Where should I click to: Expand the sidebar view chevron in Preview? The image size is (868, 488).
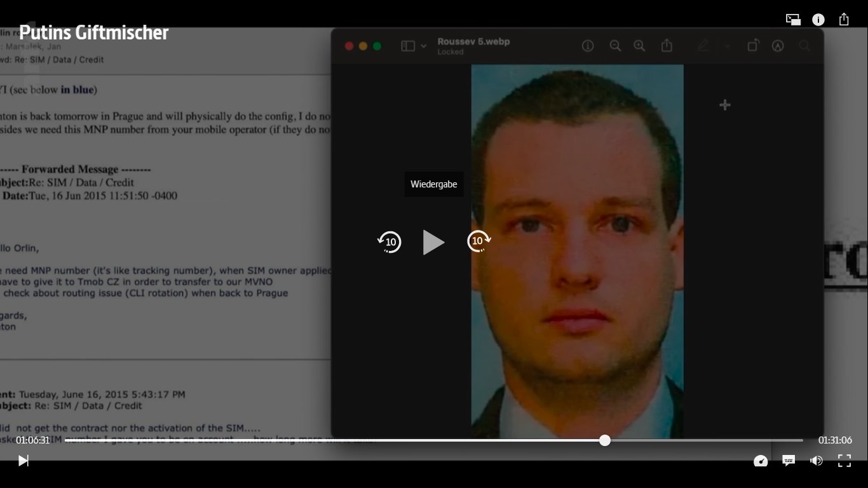point(424,46)
